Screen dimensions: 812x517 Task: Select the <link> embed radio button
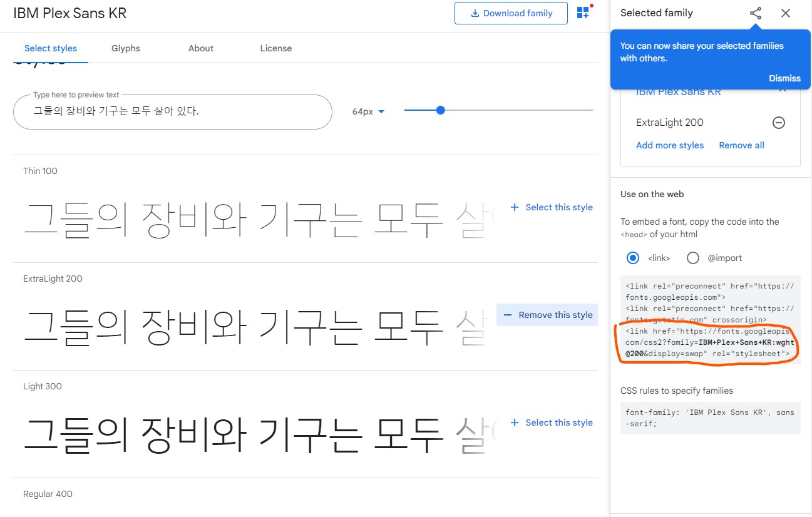coord(633,258)
